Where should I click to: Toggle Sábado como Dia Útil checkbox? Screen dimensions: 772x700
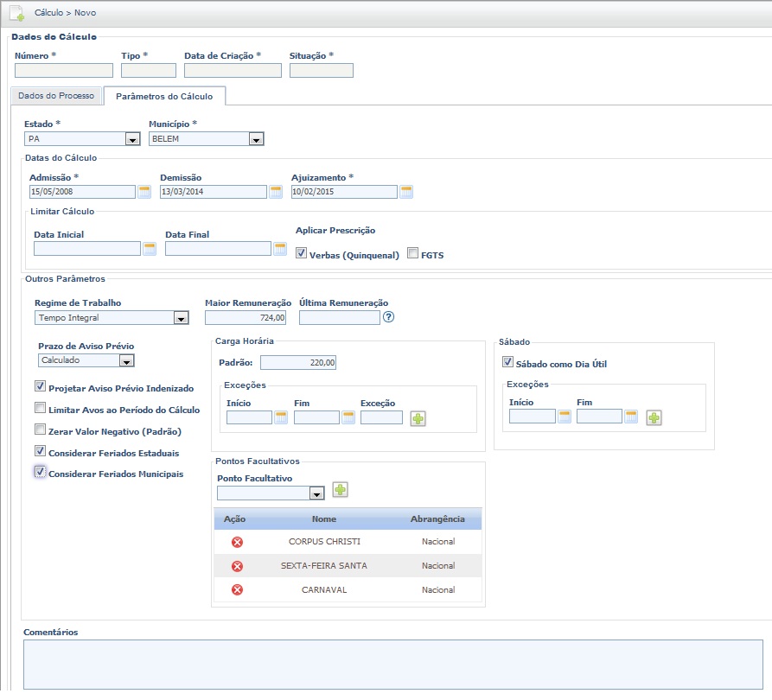pyautogui.click(x=507, y=362)
